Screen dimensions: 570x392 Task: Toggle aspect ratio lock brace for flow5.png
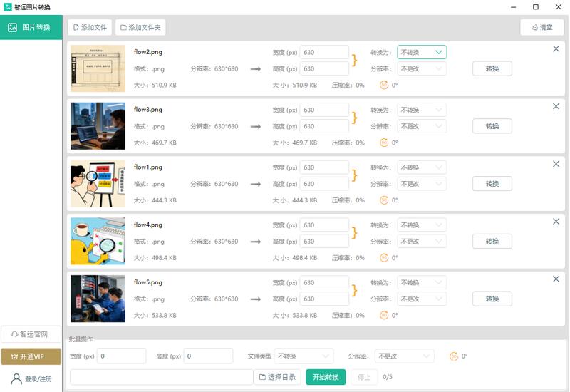[x=354, y=291]
